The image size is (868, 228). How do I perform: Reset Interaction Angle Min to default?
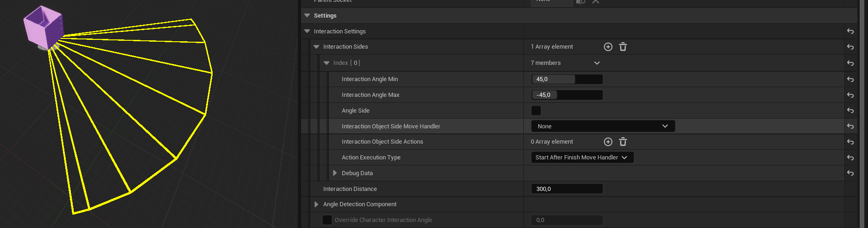click(x=850, y=79)
